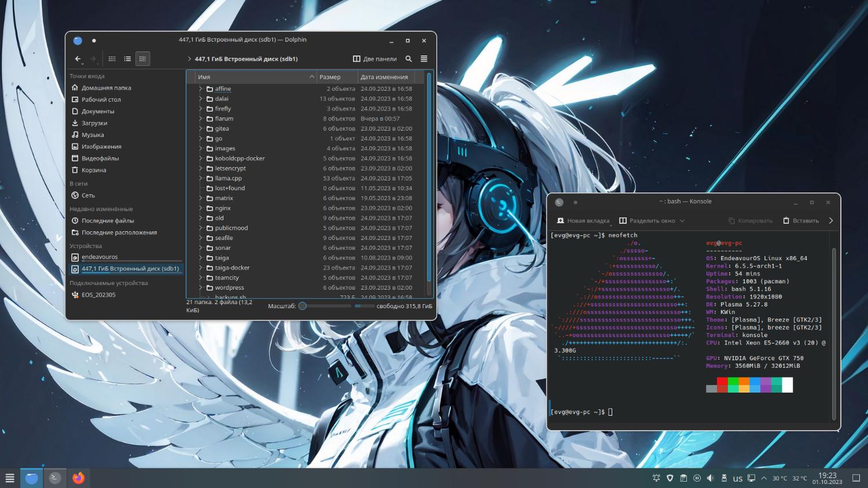Click Вставить paste in Konsole toolbar
868x488 pixels.
[801, 221]
